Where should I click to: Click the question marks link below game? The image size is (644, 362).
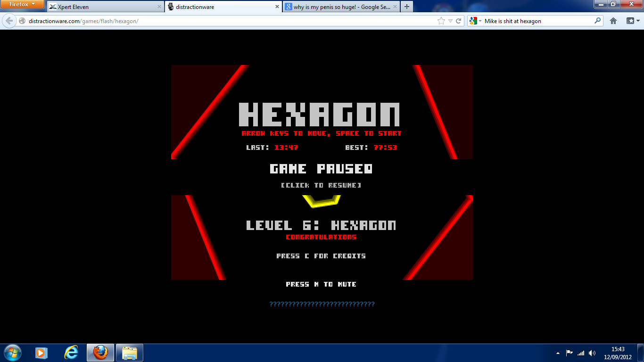(x=322, y=304)
